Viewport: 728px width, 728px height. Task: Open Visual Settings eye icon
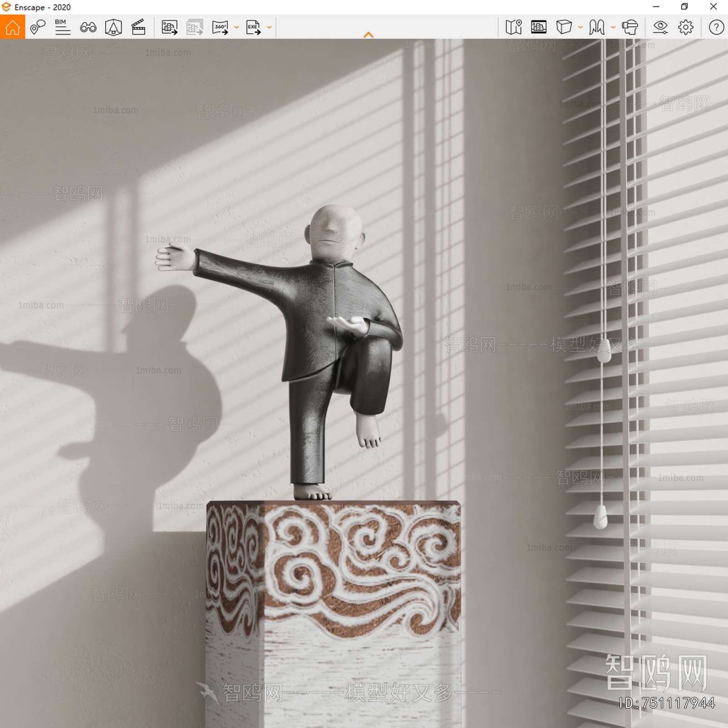click(660, 27)
